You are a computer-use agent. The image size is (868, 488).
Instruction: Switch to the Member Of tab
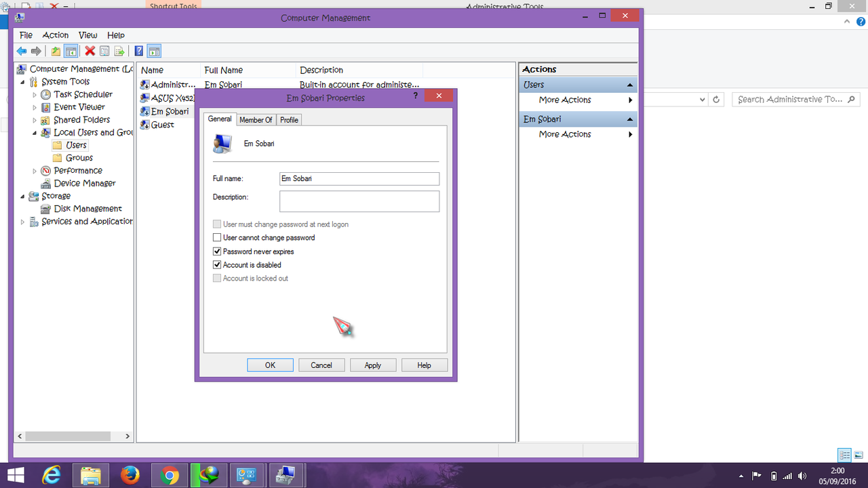(256, 120)
